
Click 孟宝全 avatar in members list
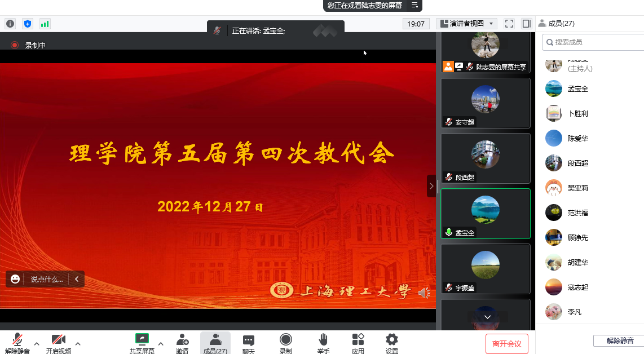coord(554,88)
